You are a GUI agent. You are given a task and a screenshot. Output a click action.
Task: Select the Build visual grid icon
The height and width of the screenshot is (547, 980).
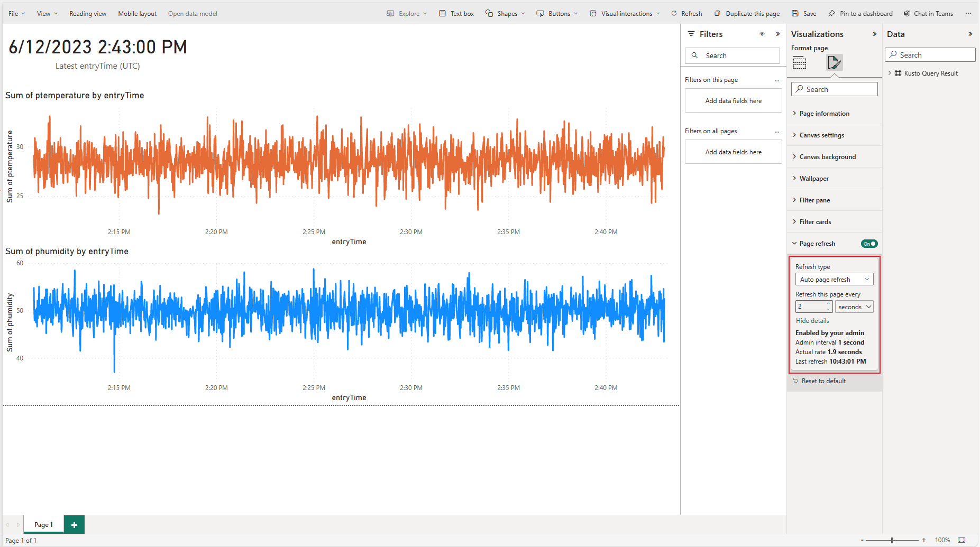coord(800,63)
